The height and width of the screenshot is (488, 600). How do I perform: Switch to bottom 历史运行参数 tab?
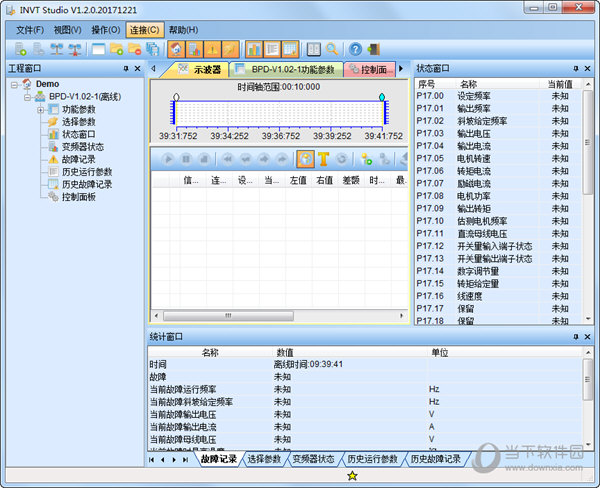pos(372,459)
